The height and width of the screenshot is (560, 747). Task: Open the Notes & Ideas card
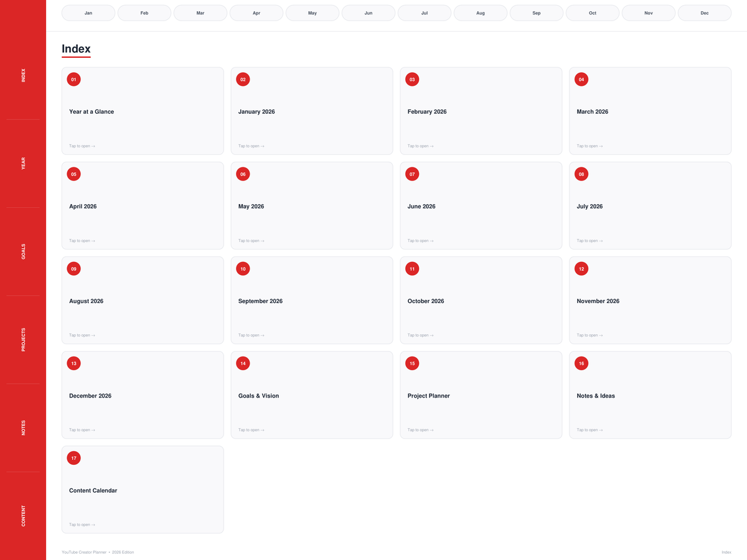tap(651, 394)
